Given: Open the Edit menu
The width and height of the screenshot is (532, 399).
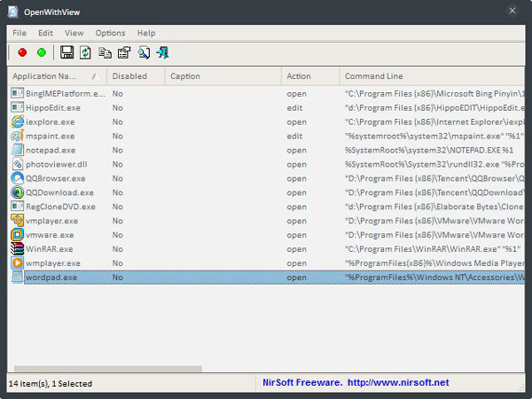Looking at the screenshot, I should tap(45, 33).
